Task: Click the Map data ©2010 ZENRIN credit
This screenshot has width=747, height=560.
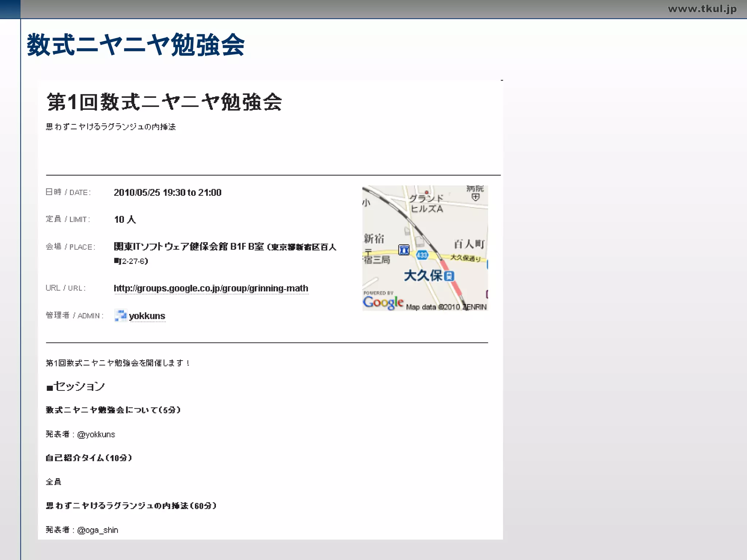Action: click(x=446, y=307)
